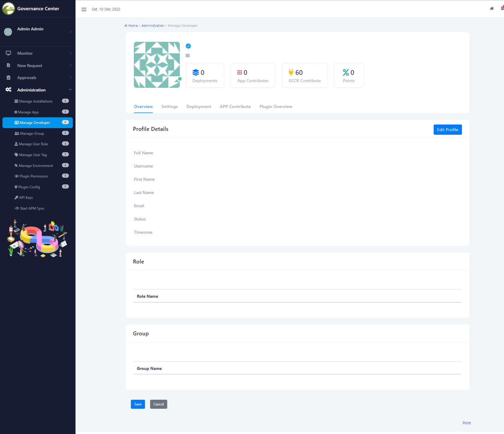Click the Administration gears icon
The image size is (504, 434).
(8, 90)
